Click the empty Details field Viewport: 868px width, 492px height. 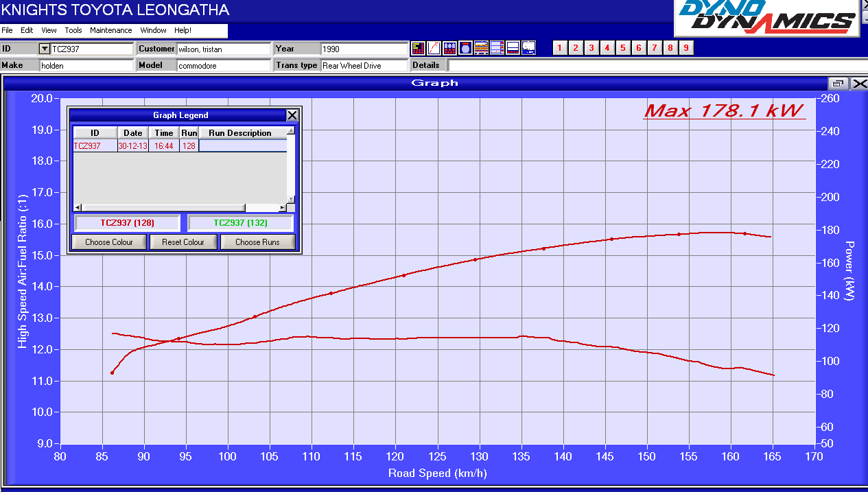pos(657,65)
